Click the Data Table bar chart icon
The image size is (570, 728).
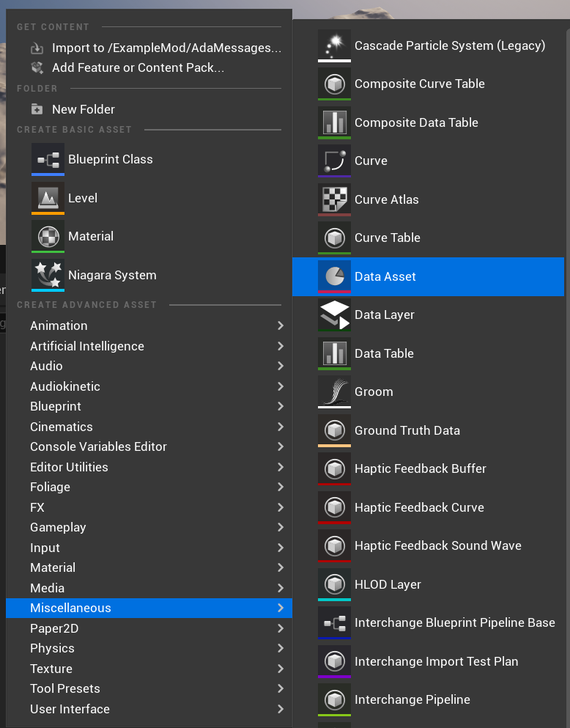point(334,354)
